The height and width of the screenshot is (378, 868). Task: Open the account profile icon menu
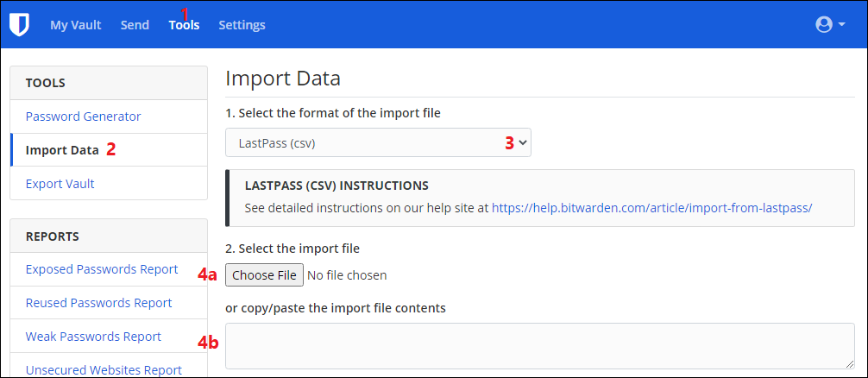823,25
